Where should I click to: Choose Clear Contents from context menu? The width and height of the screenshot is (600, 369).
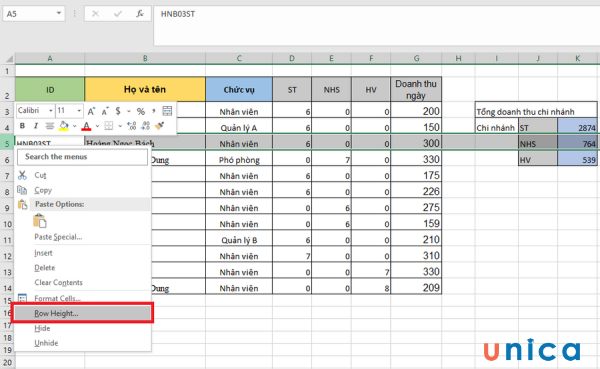82,282
